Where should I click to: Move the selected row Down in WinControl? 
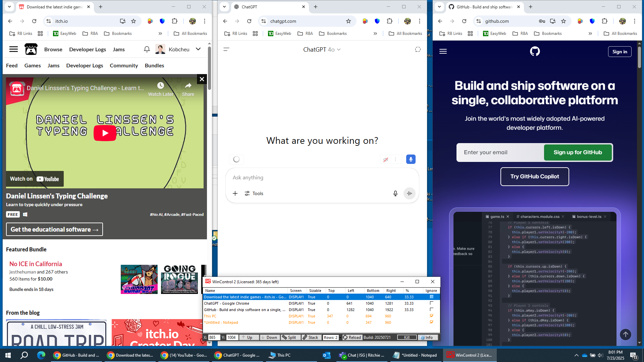click(x=270, y=338)
